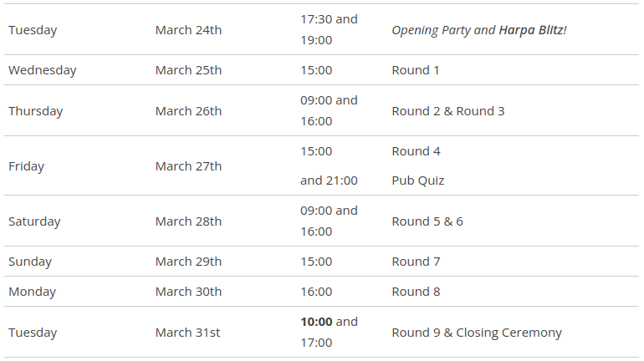Click the Saturday day label
Image resolution: width=644 pixels, height=361 pixels.
tap(34, 221)
